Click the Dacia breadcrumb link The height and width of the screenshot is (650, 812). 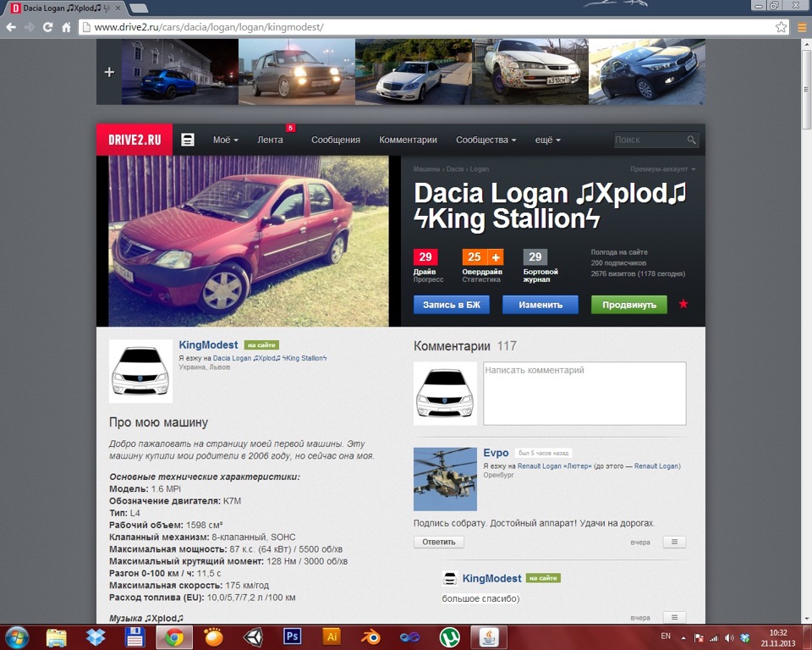pos(455,169)
